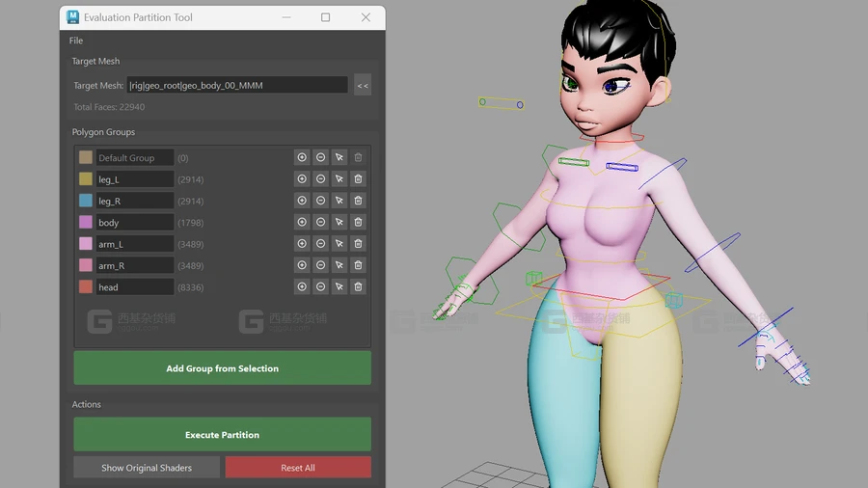The width and height of the screenshot is (868, 488).
Task: Click select faces cursor icon for body
Action: 339,223
